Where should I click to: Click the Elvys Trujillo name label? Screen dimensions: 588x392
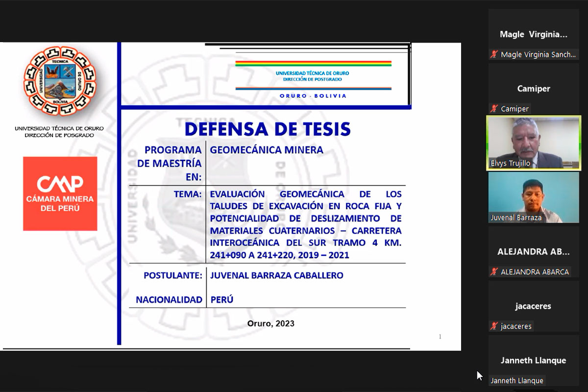click(x=510, y=163)
